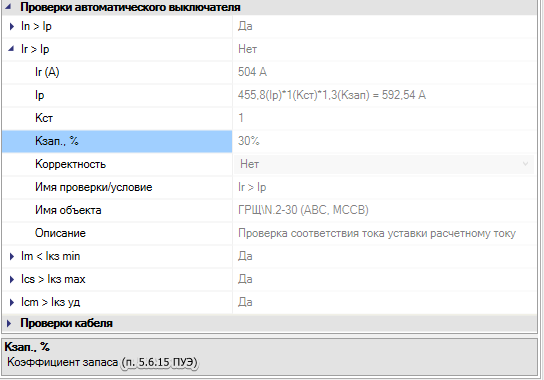This screenshot has width=544, height=380.
Task: Click the Да result of Im < Iкз min
Action: (245, 256)
